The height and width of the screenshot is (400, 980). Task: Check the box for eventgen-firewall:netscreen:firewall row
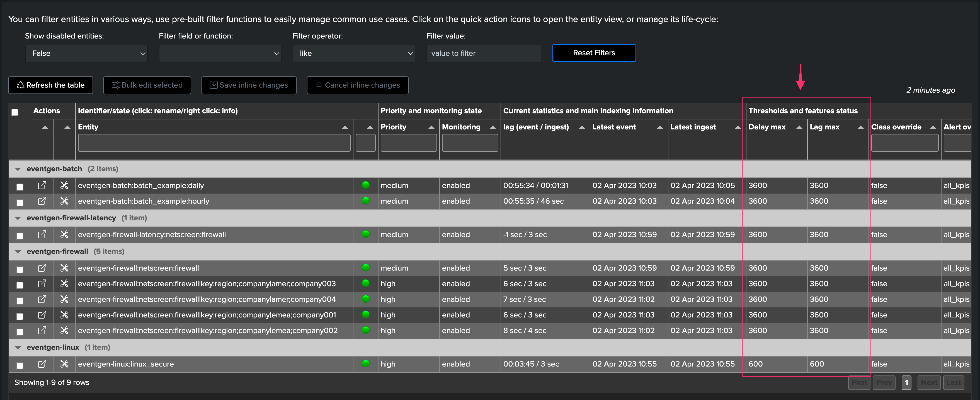pyautogui.click(x=20, y=269)
